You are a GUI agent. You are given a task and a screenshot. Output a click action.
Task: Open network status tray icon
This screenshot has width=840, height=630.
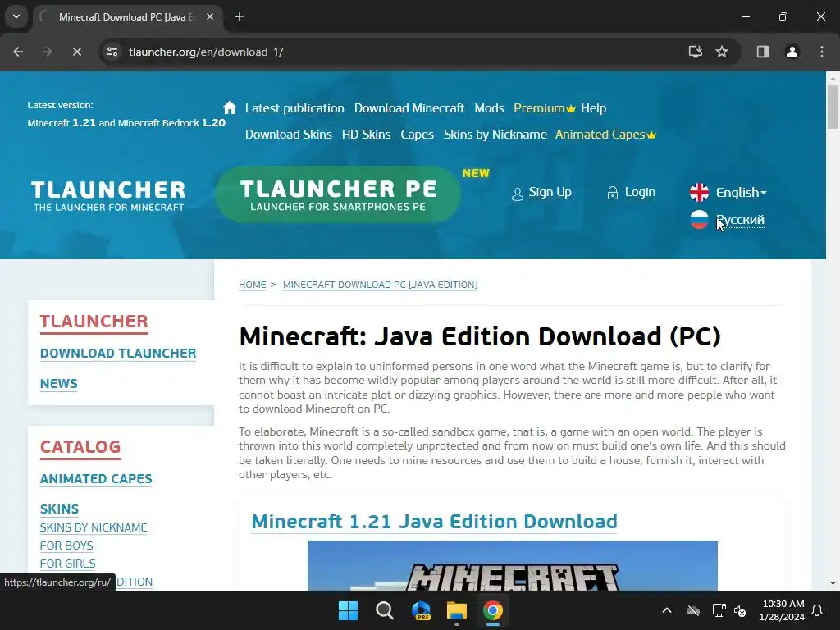tap(719, 610)
